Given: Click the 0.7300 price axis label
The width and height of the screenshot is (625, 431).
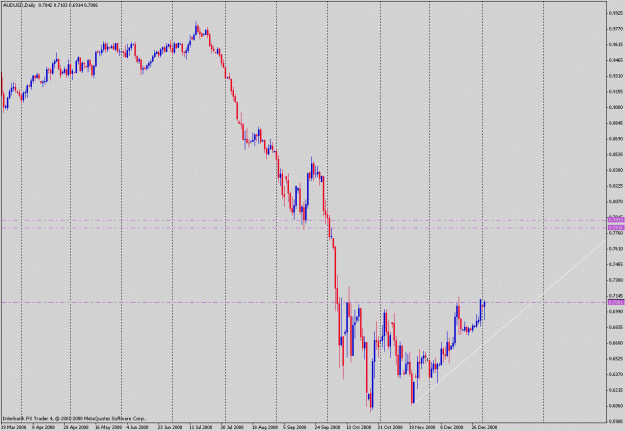Looking at the screenshot, I should pyautogui.click(x=616, y=280).
